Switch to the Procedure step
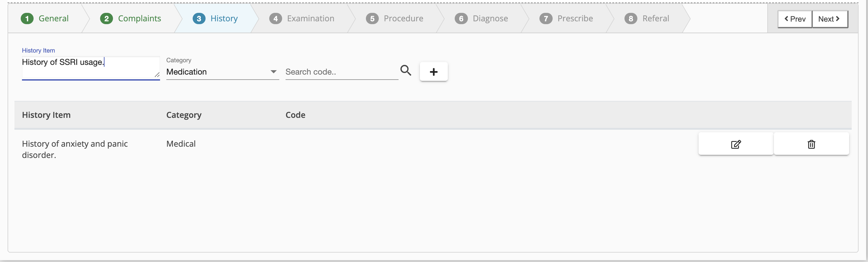 tap(394, 18)
